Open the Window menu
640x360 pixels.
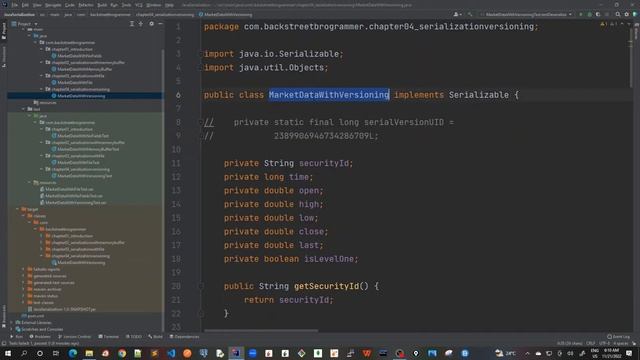pyautogui.click(x=154, y=5)
